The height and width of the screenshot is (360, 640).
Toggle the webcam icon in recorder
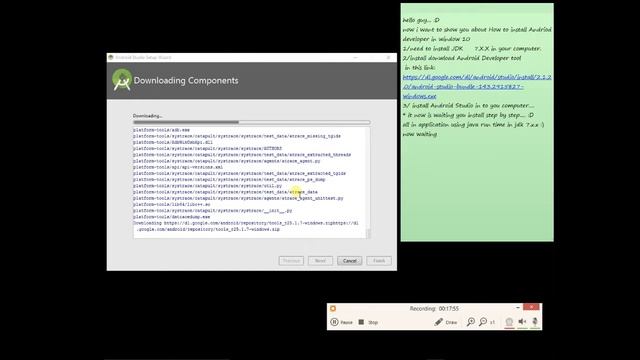pyautogui.click(x=509, y=322)
